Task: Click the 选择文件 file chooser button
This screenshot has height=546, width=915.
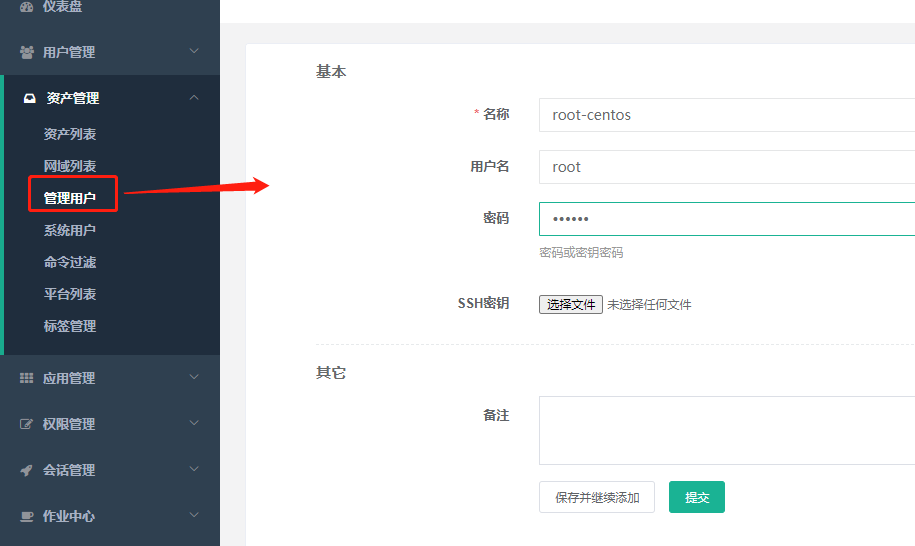Action: coord(571,304)
